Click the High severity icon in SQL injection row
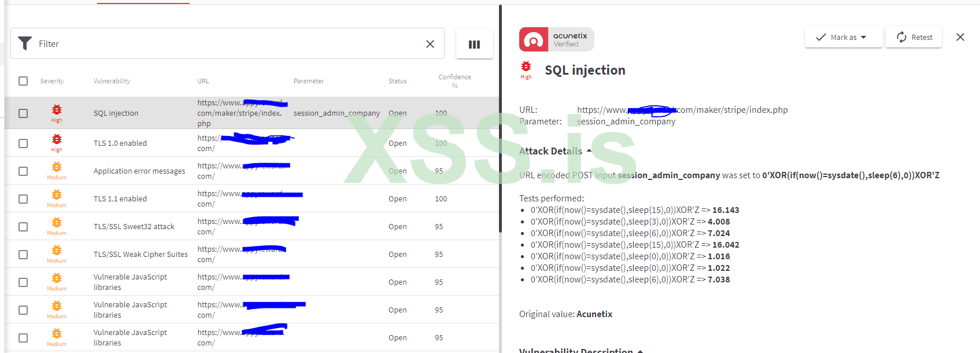Screen dimensions: 980x353 tap(57, 109)
